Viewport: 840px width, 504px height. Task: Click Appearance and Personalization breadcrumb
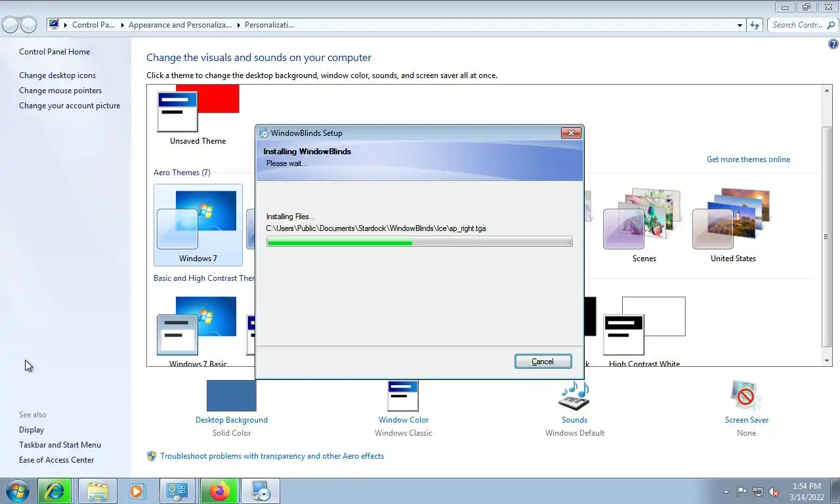[180, 25]
